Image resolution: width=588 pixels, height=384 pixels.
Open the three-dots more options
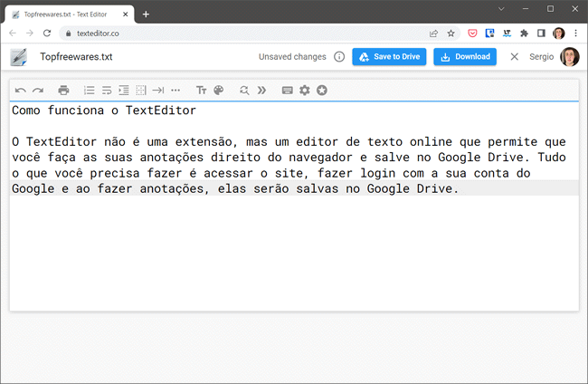pyautogui.click(x=175, y=91)
